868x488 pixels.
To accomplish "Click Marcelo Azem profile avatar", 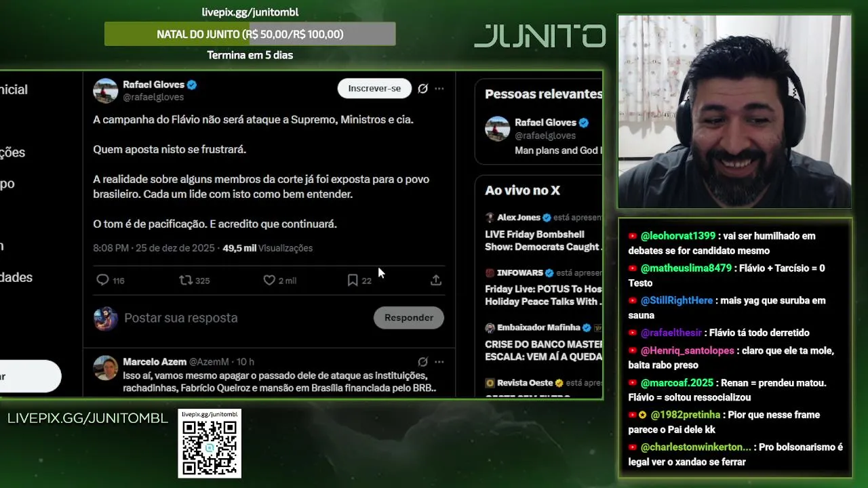I will 105,367.
